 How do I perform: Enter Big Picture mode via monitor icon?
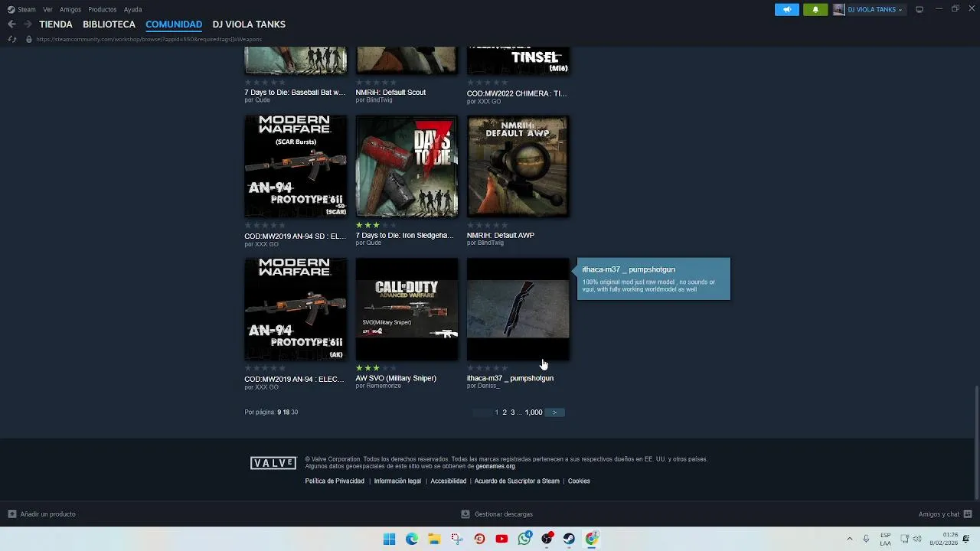[920, 9]
